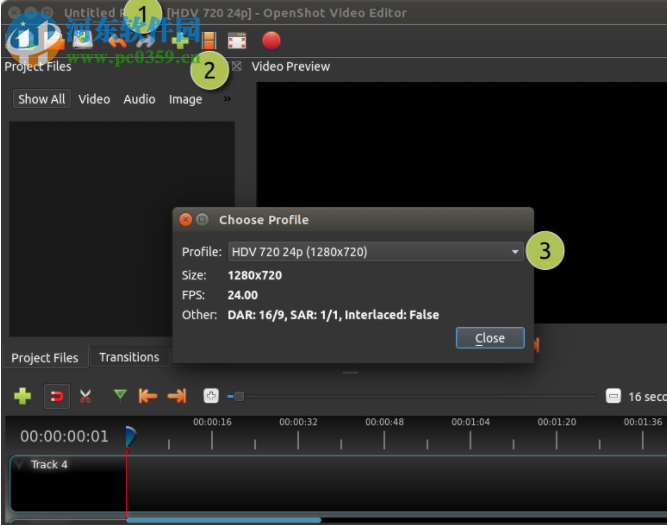Close the Project Files dock panel
667x525 pixels.
point(237,66)
